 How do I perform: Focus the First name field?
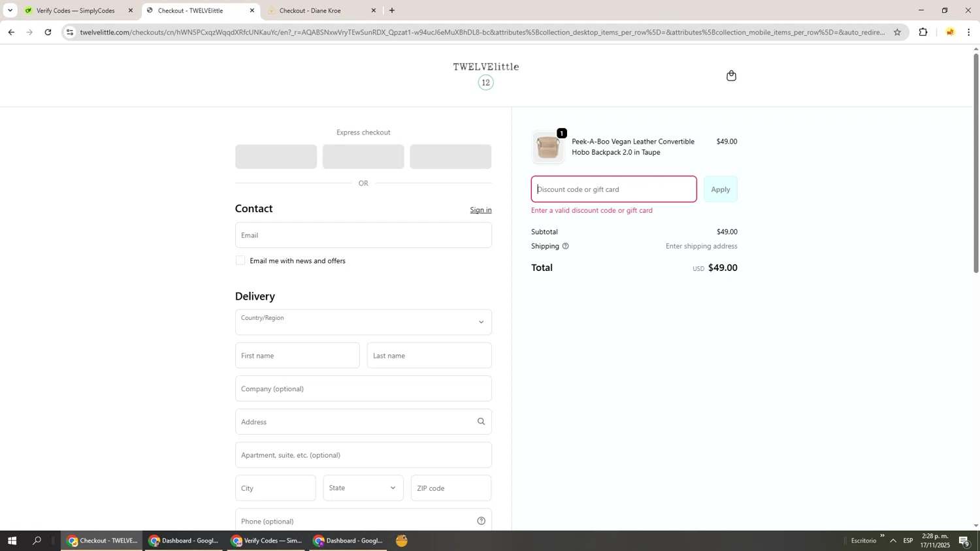point(297,355)
